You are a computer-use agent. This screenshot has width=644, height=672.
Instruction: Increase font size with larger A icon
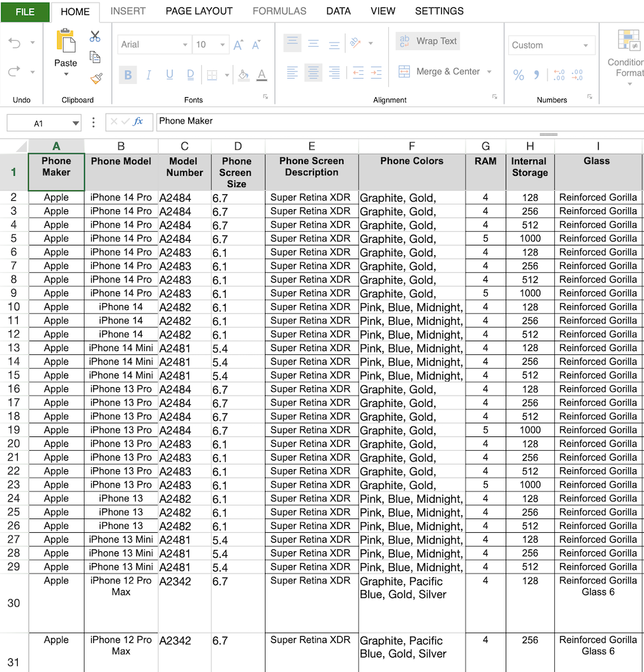pyautogui.click(x=238, y=45)
